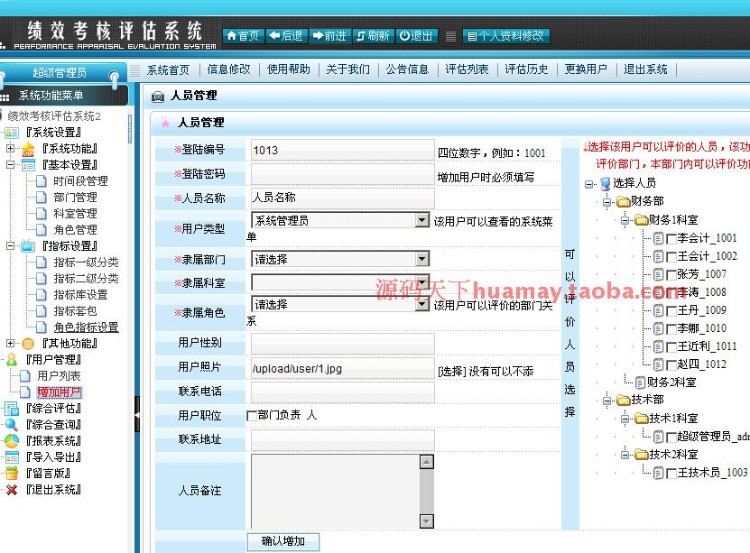Click the 登陆密码 input field
The height and width of the screenshot is (553, 750).
[x=342, y=175]
